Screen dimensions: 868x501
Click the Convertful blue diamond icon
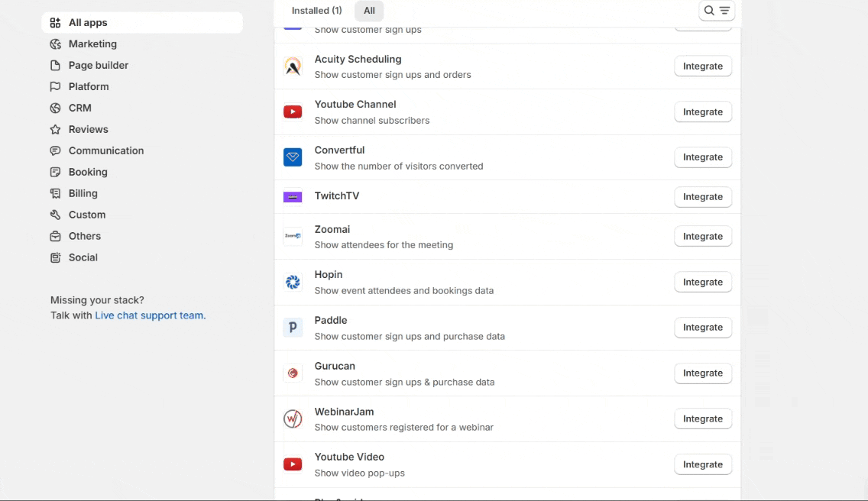pyautogui.click(x=293, y=157)
